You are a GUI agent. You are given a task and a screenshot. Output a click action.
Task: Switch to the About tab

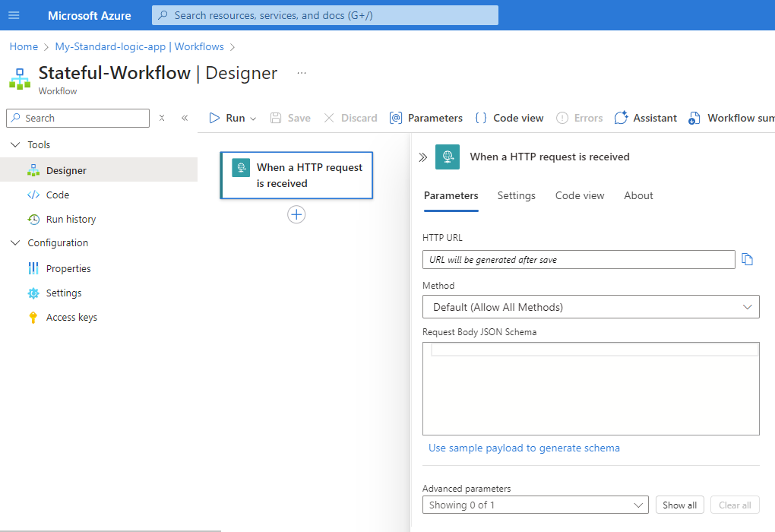[638, 196]
